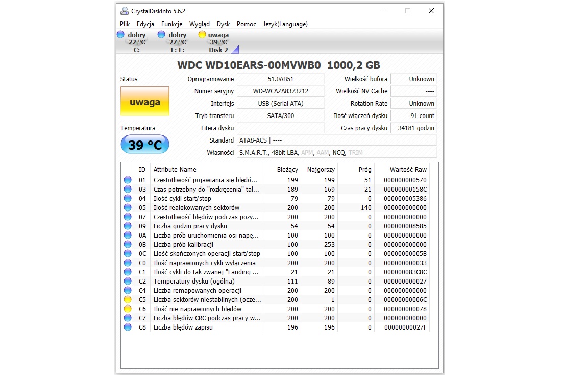Click the power-on hours value 34181 godzin
Viewport: 588px width, 375px height.
point(413,128)
